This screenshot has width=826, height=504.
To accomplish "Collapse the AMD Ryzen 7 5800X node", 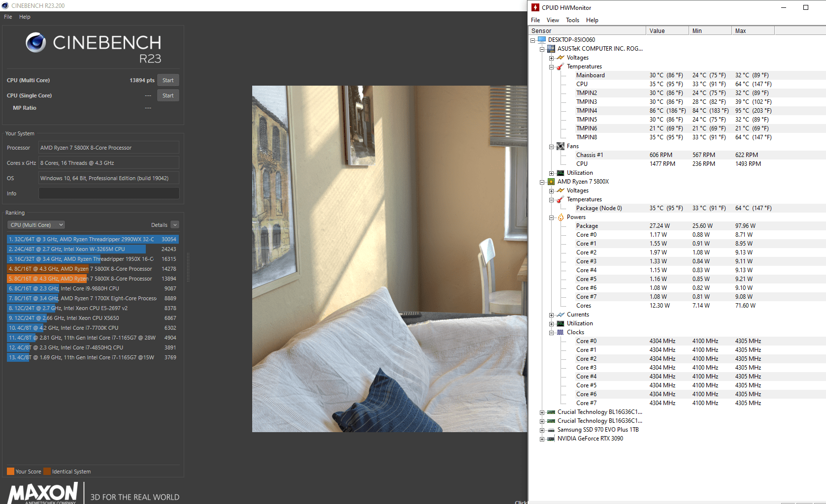I will pos(542,182).
